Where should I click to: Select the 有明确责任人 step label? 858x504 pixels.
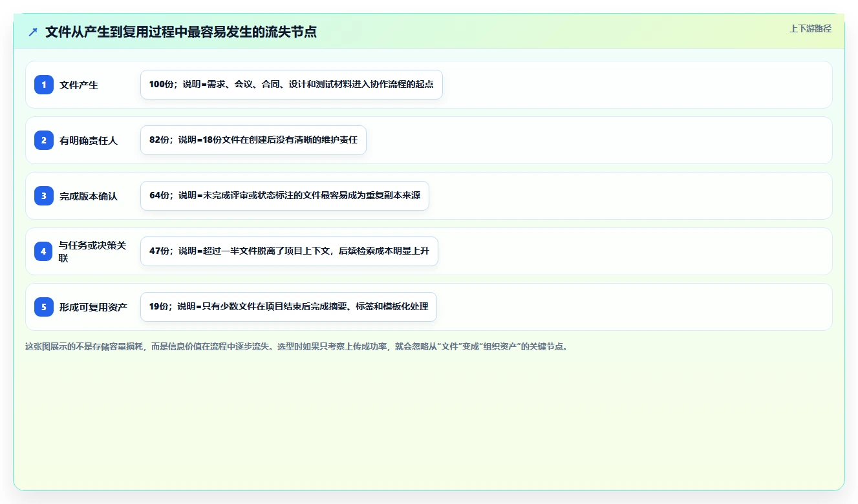(x=89, y=140)
